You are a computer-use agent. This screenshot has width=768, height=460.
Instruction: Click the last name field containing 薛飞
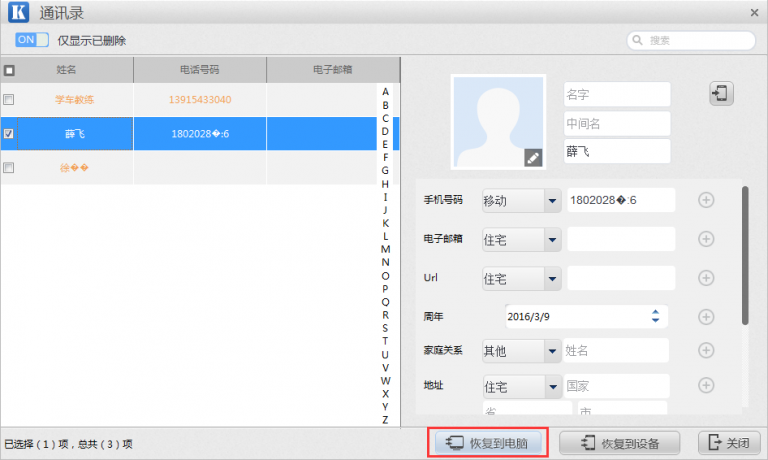(x=617, y=151)
